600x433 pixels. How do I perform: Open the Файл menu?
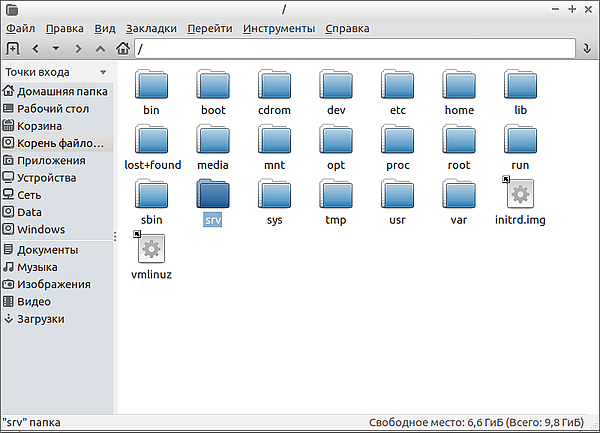coord(20,28)
